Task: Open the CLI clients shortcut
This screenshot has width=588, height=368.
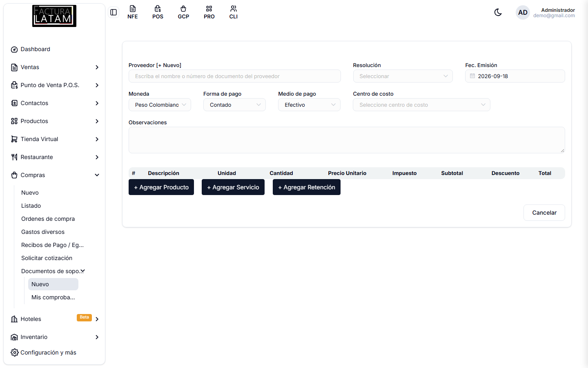Action: click(234, 12)
